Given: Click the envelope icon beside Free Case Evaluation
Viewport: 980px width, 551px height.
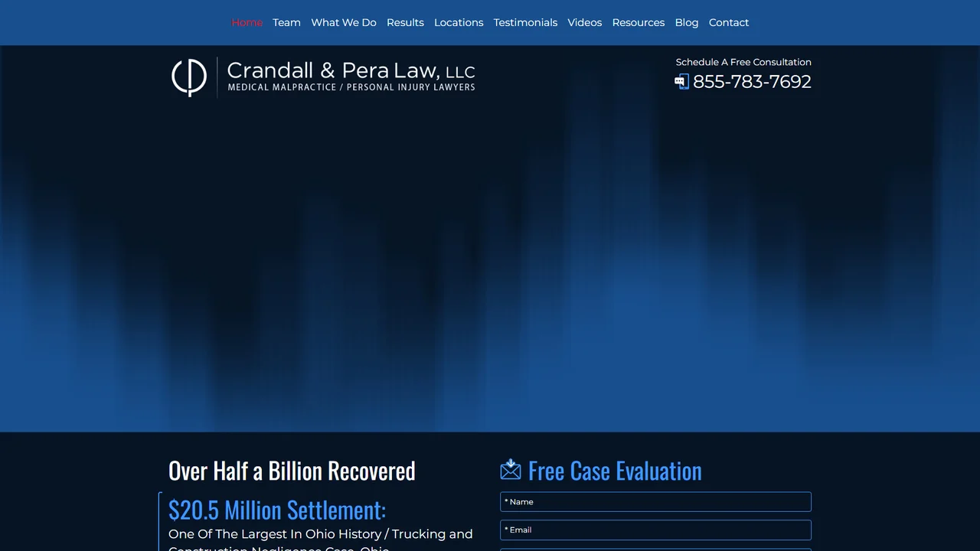Looking at the screenshot, I should point(511,470).
